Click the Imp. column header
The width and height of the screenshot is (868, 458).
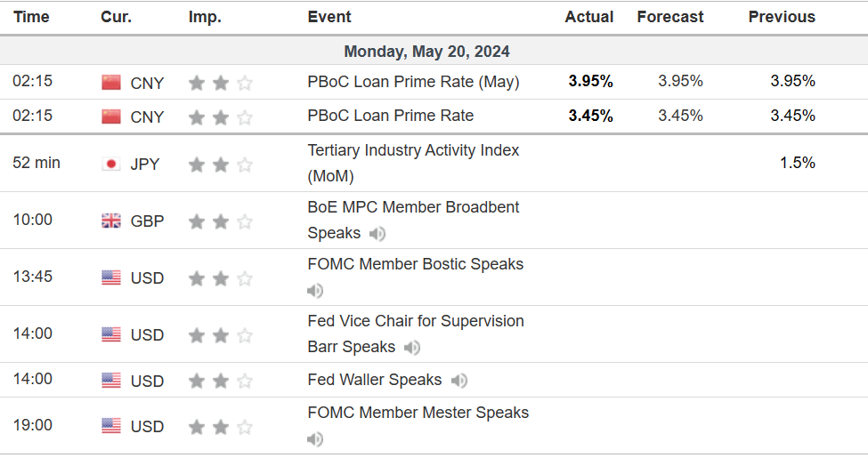click(205, 17)
